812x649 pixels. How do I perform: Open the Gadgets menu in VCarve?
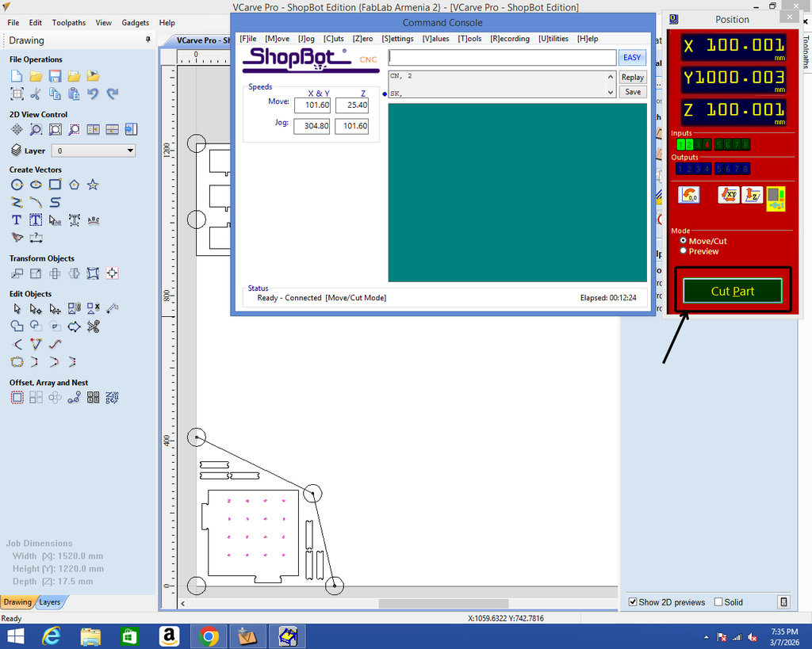coord(135,23)
